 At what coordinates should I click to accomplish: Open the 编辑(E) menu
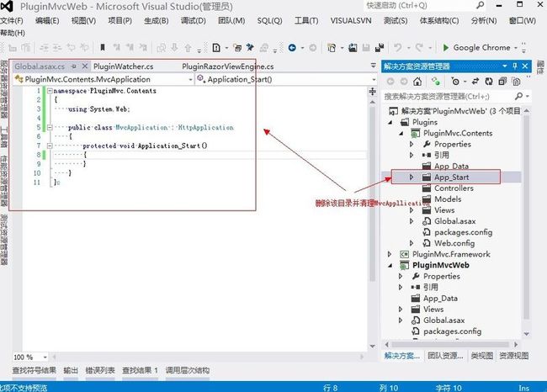47,20
